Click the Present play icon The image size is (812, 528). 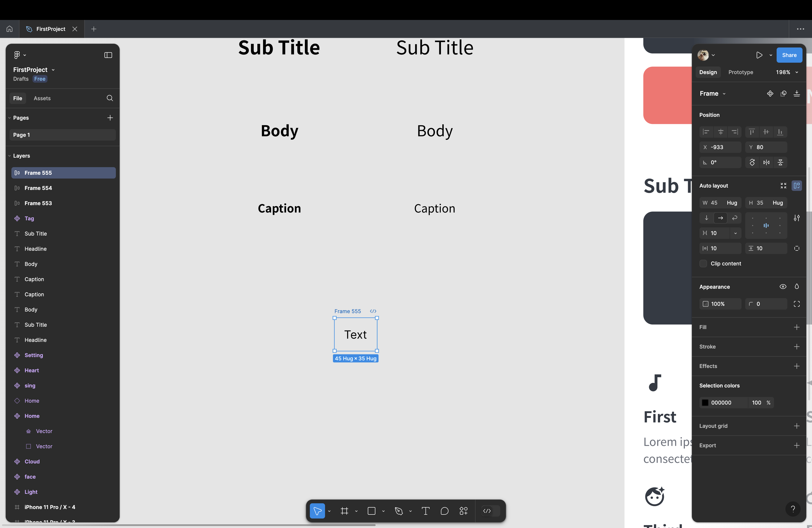tap(759, 55)
